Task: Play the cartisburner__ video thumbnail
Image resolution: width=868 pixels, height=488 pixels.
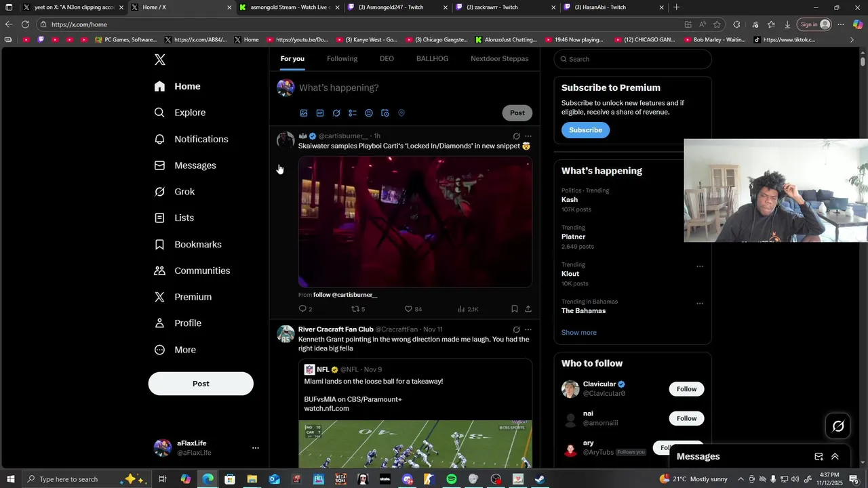Action: click(415, 222)
